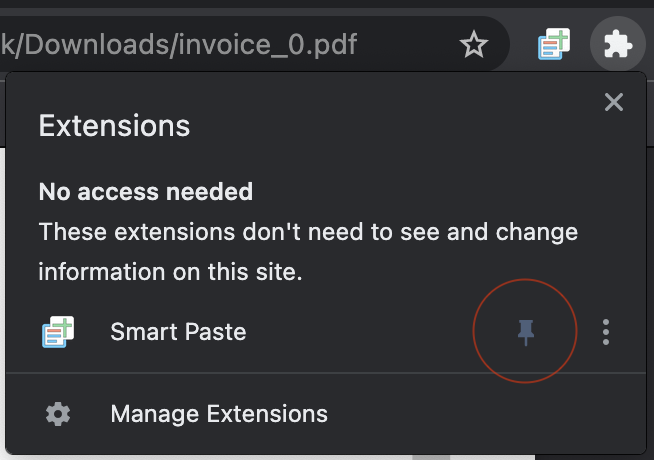Viewport: 654px width, 460px height.
Task: Open Manage Extensions
Action: point(219,414)
